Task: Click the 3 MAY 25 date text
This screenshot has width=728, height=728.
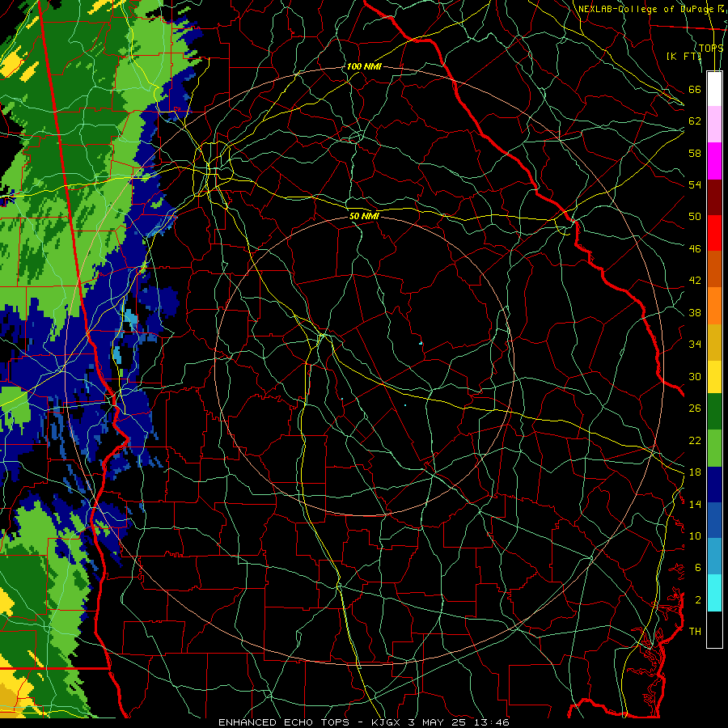Action: point(438,722)
